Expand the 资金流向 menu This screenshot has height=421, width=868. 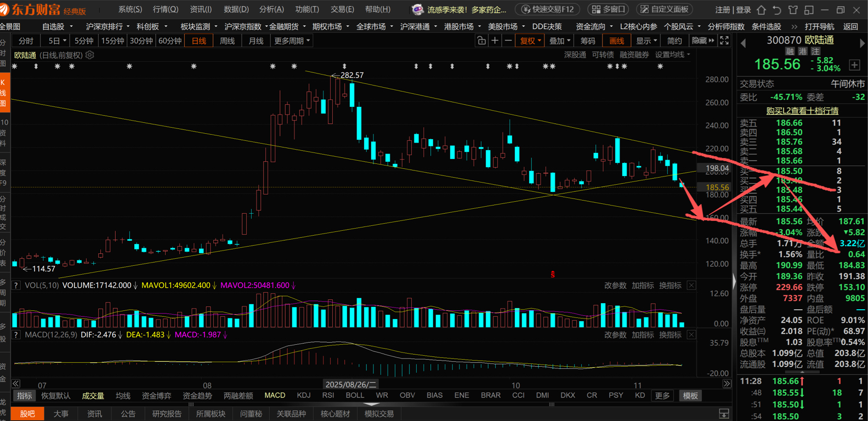(594, 26)
